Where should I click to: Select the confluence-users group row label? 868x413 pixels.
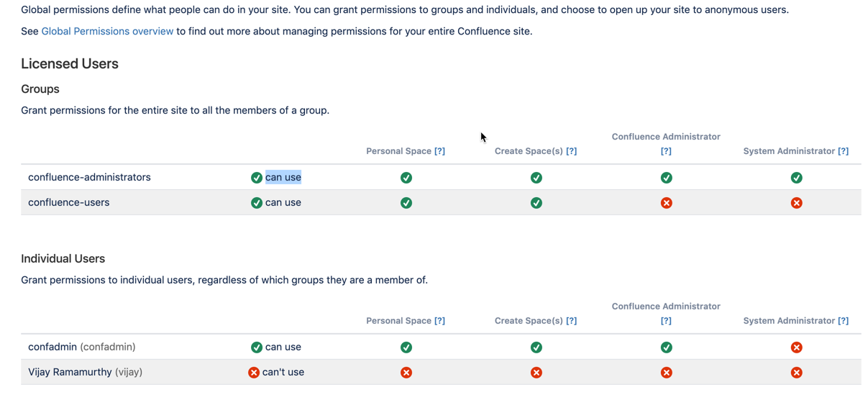(x=69, y=202)
